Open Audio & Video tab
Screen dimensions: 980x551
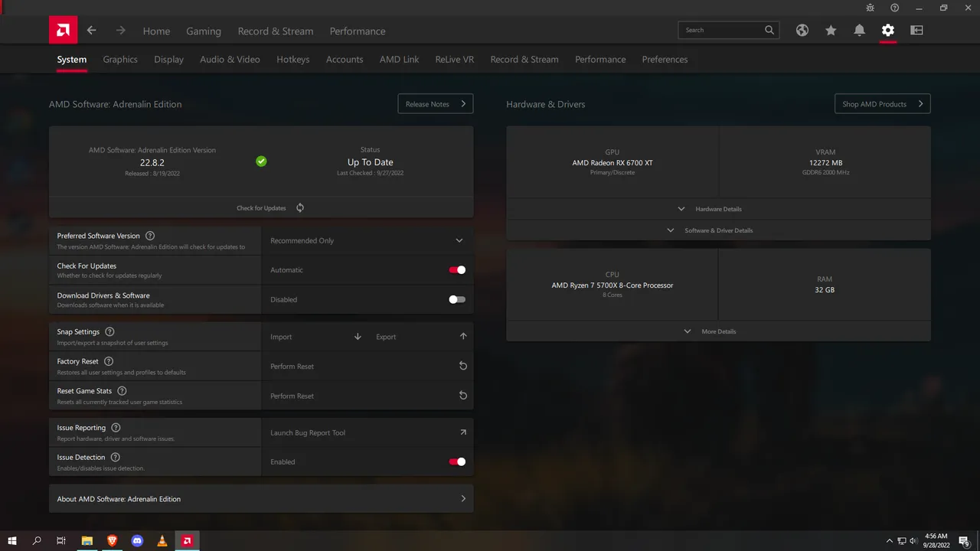coord(230,59)
